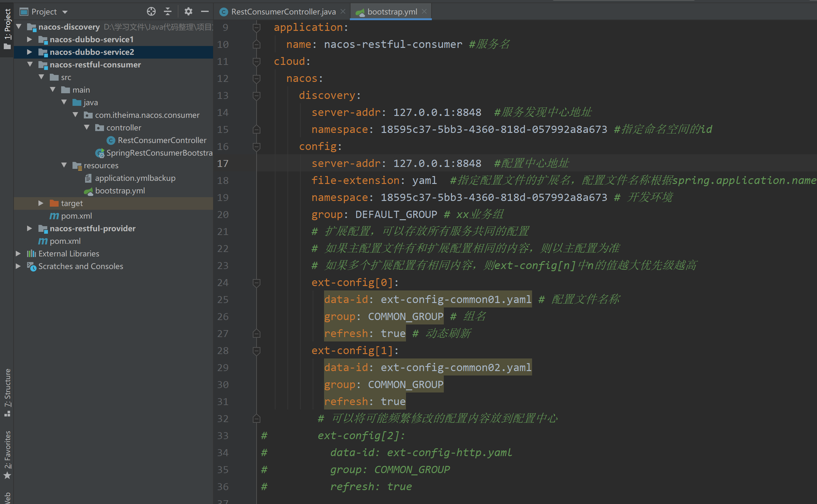Place cursor on the file-extension key
This screenshot has height=504, width=817.
pyautogui.click(x=355, y=180)
